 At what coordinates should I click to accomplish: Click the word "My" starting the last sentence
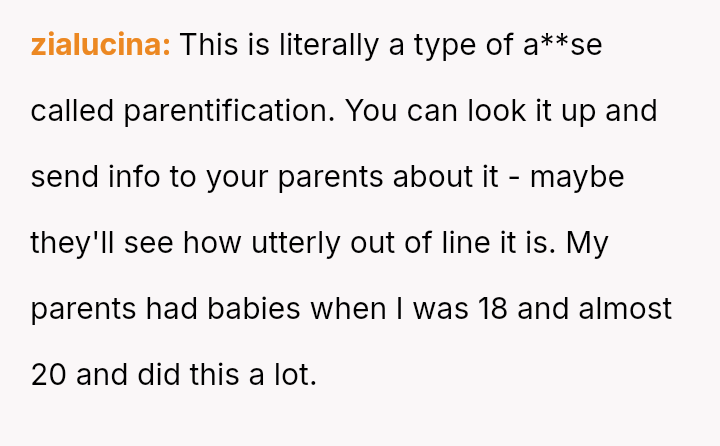tap(588, 243)
